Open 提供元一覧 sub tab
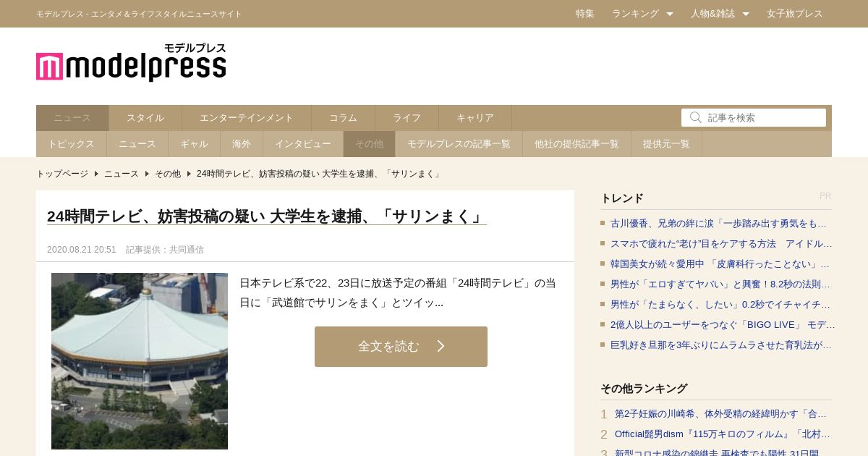 click(x=667, y=144)
